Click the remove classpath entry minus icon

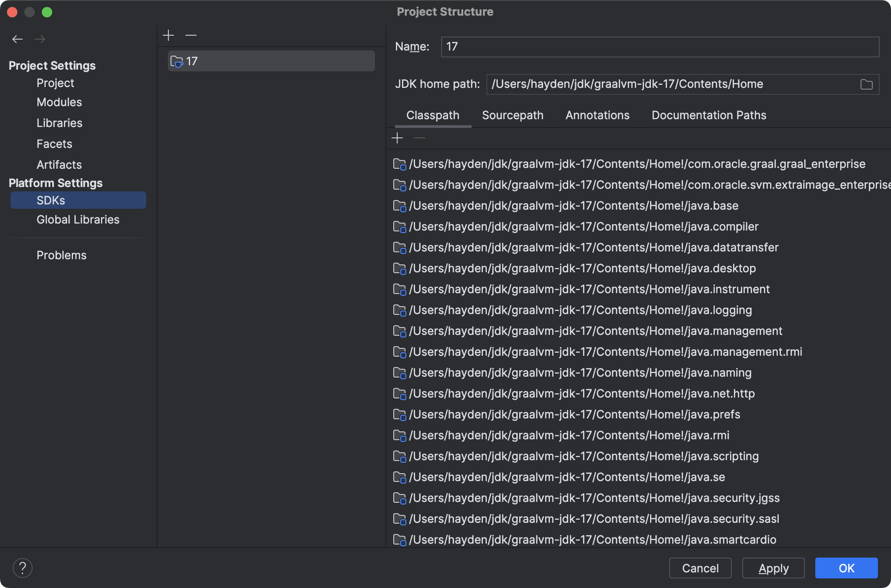[x=420, y=138]
